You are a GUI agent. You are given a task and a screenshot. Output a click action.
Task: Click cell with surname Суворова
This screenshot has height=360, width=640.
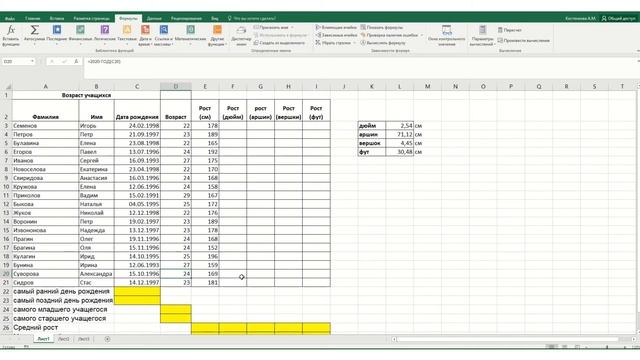[45, 274]
